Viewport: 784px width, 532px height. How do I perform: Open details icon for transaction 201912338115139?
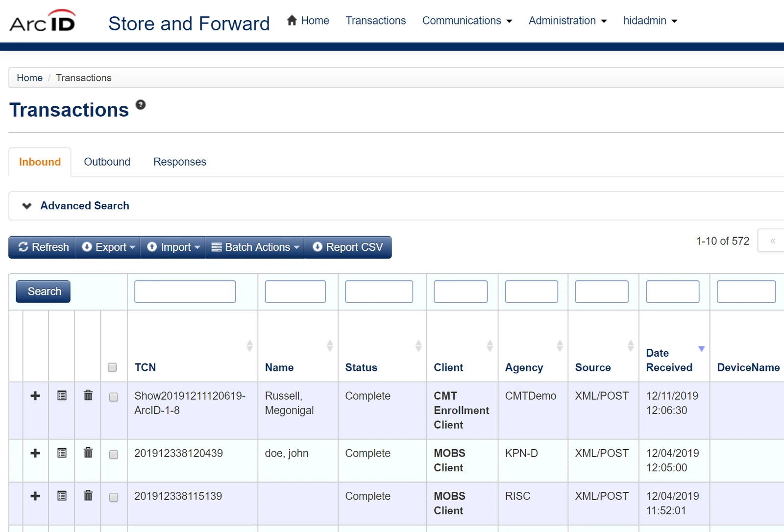tap(62, 496)
